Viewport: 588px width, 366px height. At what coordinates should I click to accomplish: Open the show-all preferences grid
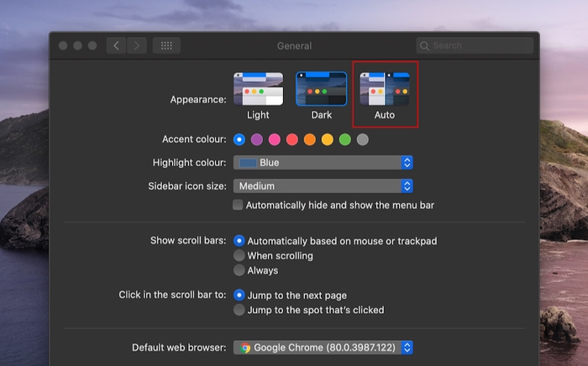pyautogui.click(x=166, y=45)
